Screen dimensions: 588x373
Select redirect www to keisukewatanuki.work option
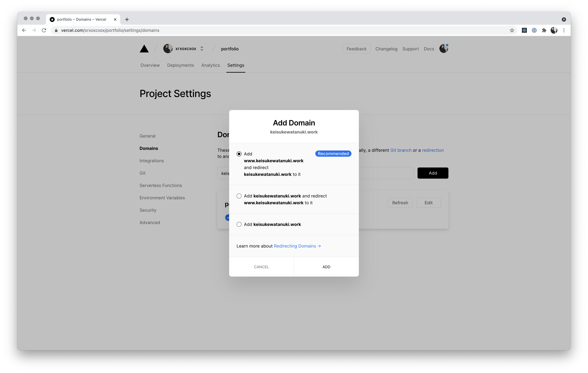tap(239, 196)
